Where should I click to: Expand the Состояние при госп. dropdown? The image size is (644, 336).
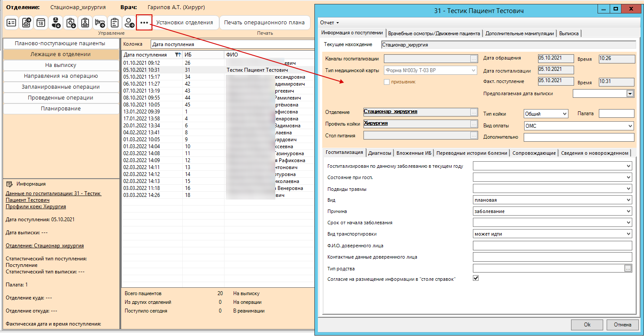click(x=628, y=177)
